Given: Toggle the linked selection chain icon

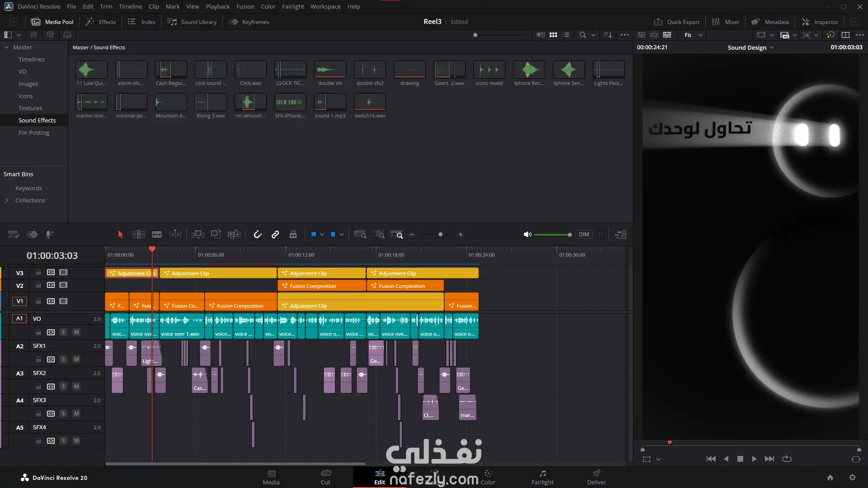Looking at the screenshot, I should coord(275,235).
